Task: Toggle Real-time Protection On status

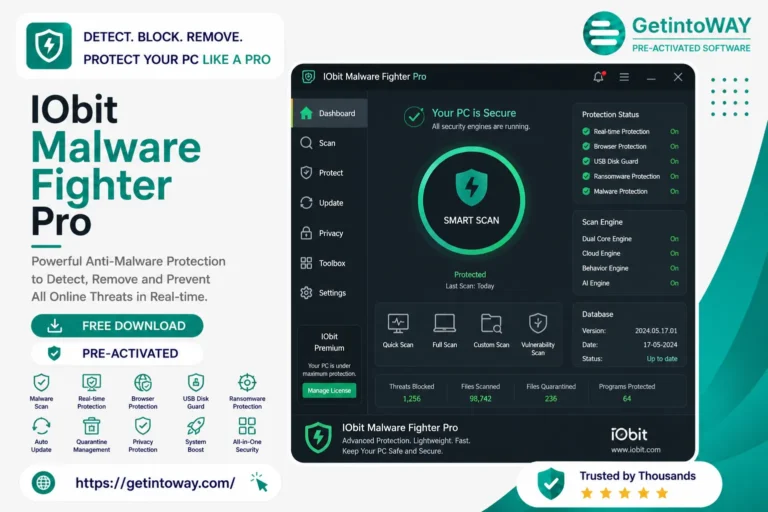Action: point(674,131)
